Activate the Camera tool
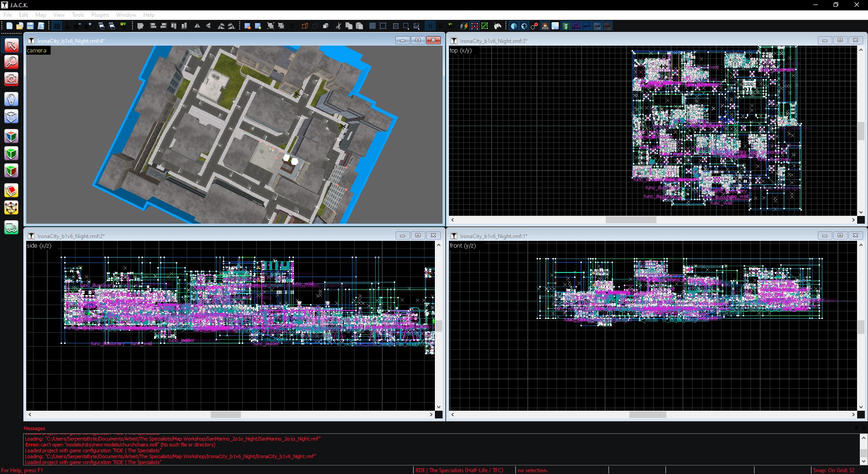The image size is (868, 474). 11,80
